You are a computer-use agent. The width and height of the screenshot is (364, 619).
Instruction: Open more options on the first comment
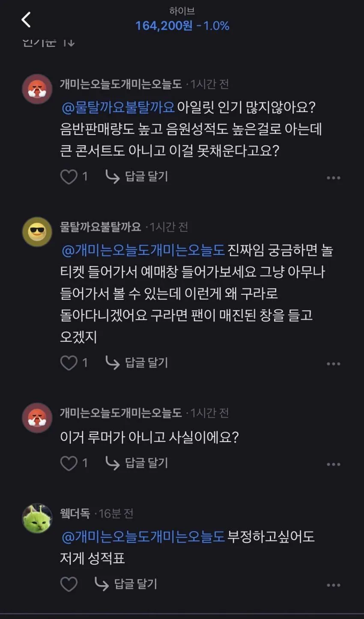coord(333,178)
